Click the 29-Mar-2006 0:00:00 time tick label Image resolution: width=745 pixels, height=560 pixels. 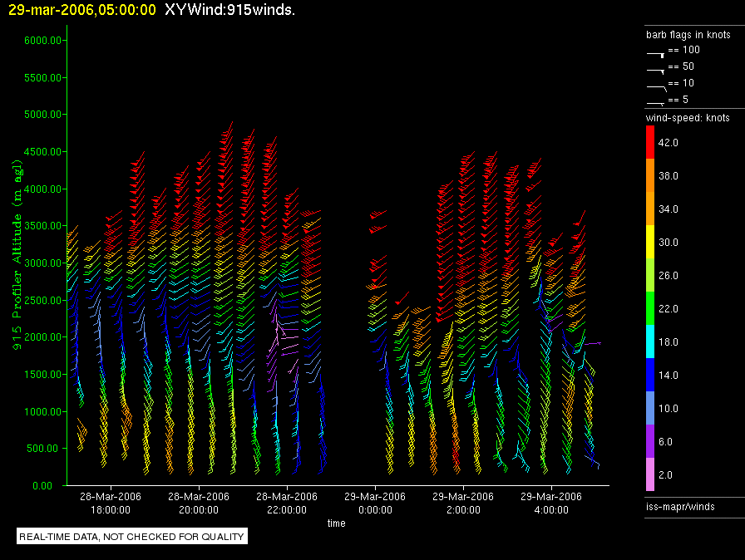coord(375,503)
